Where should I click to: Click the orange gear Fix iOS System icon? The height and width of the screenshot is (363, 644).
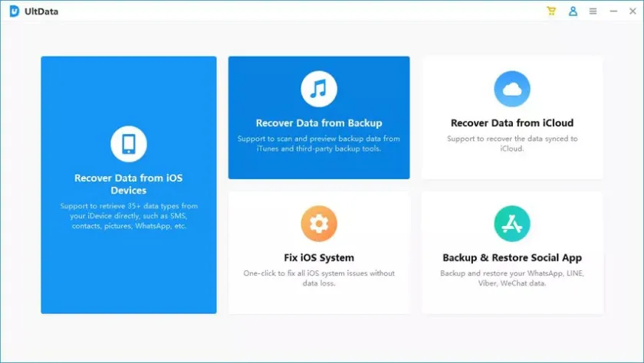point(319,224)
